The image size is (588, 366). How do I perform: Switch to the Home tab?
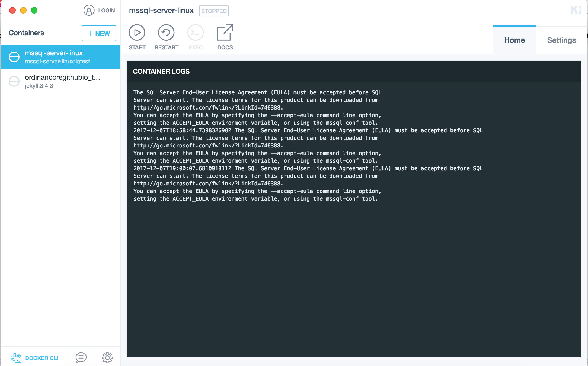[514, 40]
